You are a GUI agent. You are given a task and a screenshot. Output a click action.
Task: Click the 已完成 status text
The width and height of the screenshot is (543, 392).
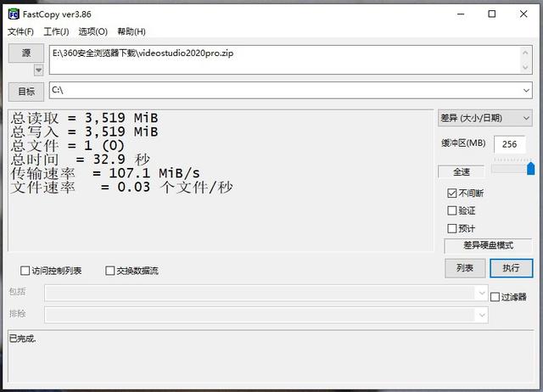tap(23, 339)
